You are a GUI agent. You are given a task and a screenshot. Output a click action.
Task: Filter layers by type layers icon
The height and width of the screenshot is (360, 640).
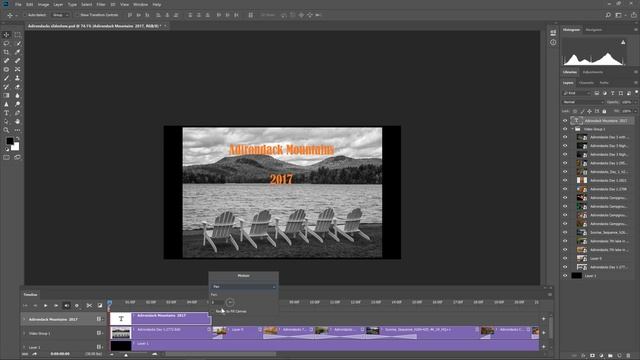(613, 93)
